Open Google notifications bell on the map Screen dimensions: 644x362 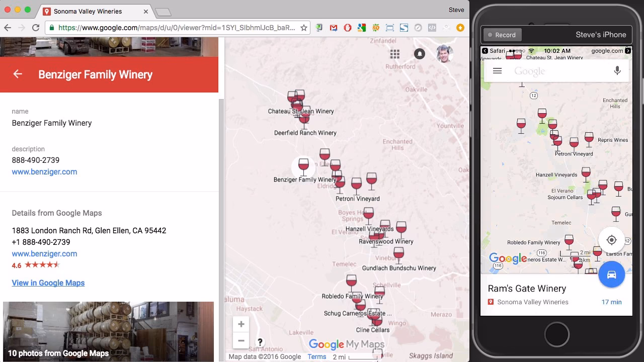click(x=419, y=53)
